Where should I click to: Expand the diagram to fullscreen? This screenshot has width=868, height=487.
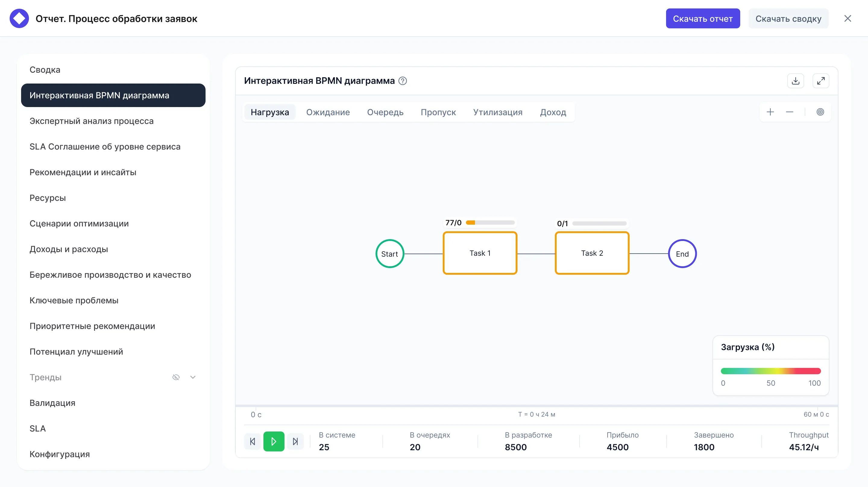click(x=821, y=81)
